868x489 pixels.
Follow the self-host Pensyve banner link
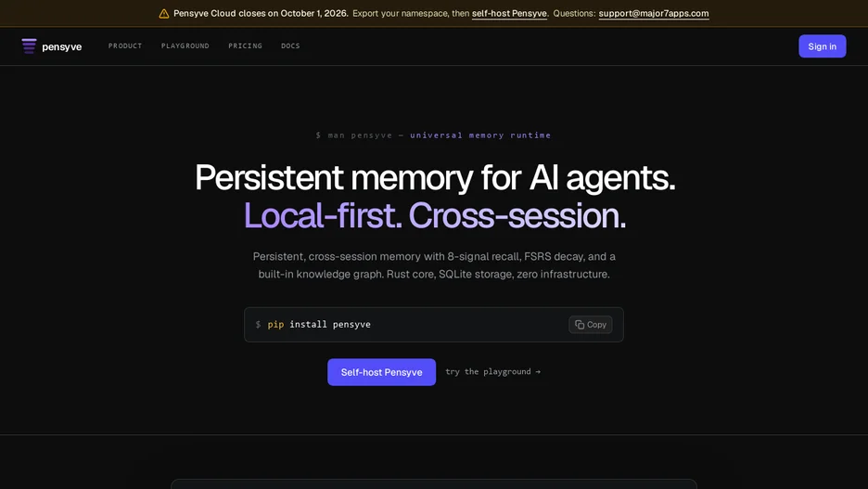point(509,13)
